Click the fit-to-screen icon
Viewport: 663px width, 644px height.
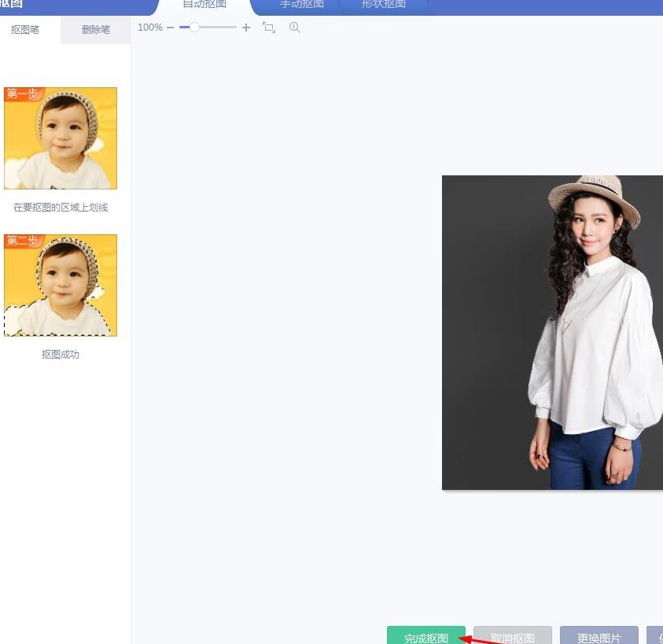point(269,28)
